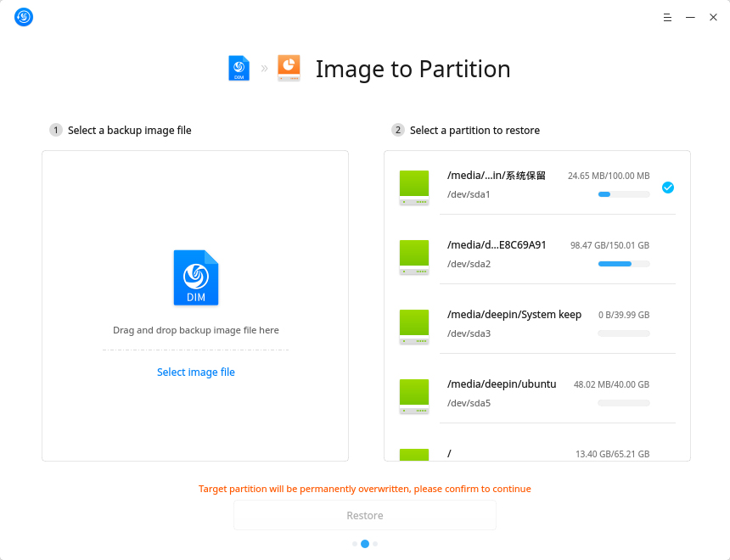
Task: Click the /dev/sda1 partition disk icon
Action: [414, 187]
